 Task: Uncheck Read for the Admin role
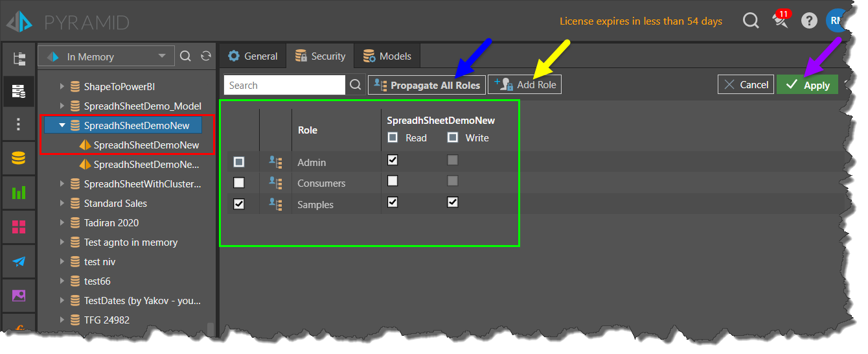tap(393, 160)
